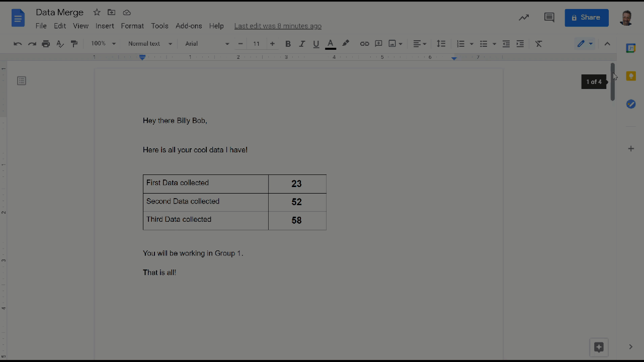Expand numbered list style options
The width and height of the screenshot is (644, 362).
coord(471,44)
